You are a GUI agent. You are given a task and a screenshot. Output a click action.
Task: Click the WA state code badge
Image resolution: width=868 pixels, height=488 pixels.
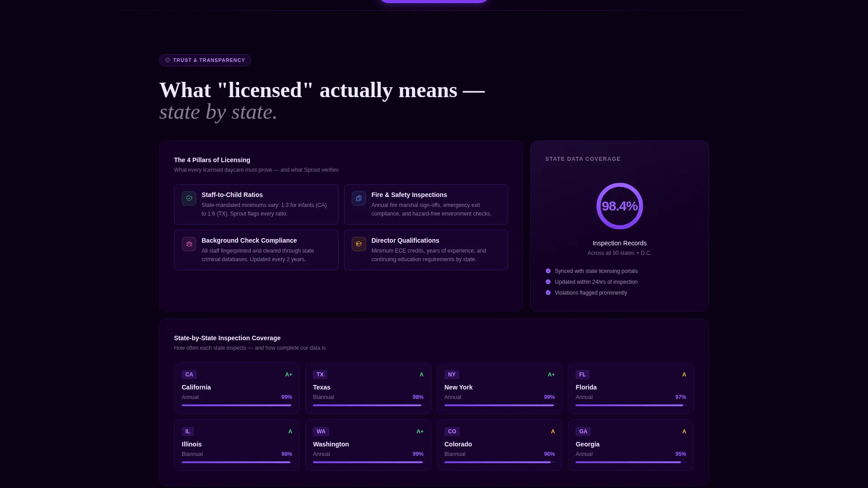pos(321,432)
